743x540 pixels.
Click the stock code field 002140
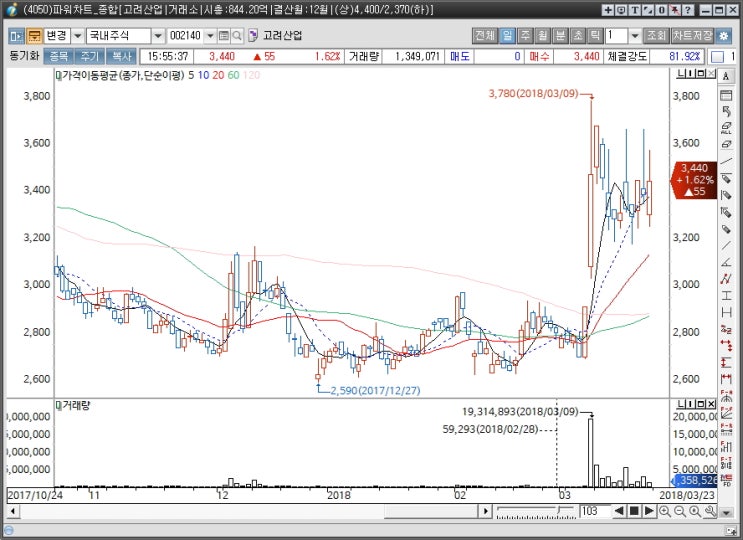tap(186, 36)
